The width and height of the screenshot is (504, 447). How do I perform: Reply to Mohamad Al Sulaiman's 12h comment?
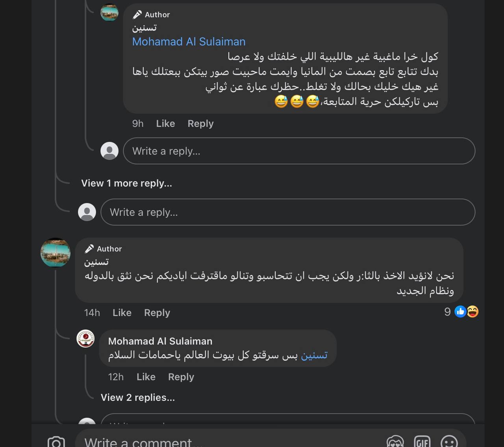[181, 377]
